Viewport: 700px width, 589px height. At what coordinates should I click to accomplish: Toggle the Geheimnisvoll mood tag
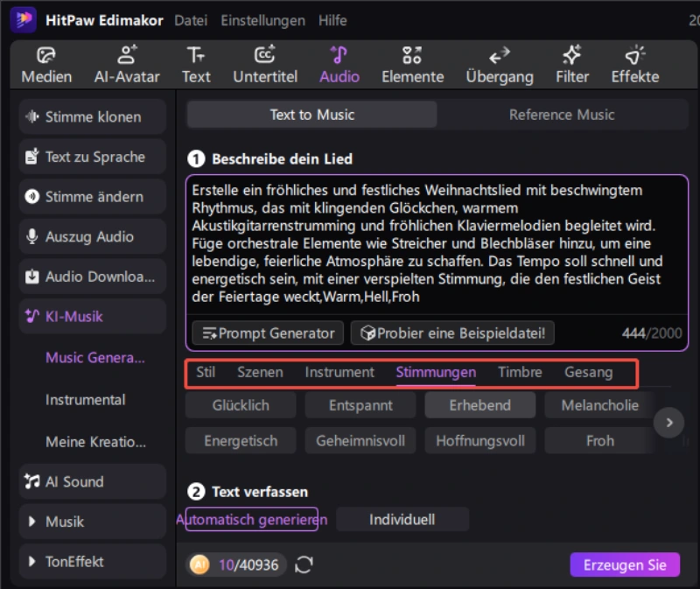click(360, 441)
